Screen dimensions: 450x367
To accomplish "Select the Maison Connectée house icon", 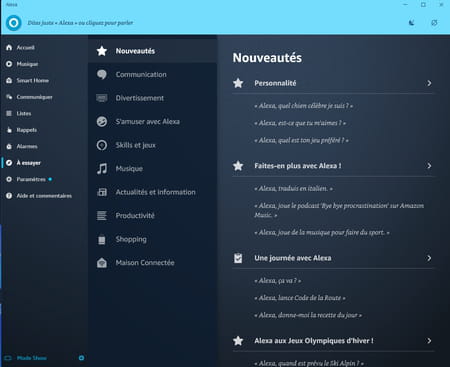I will coord(102,263).
